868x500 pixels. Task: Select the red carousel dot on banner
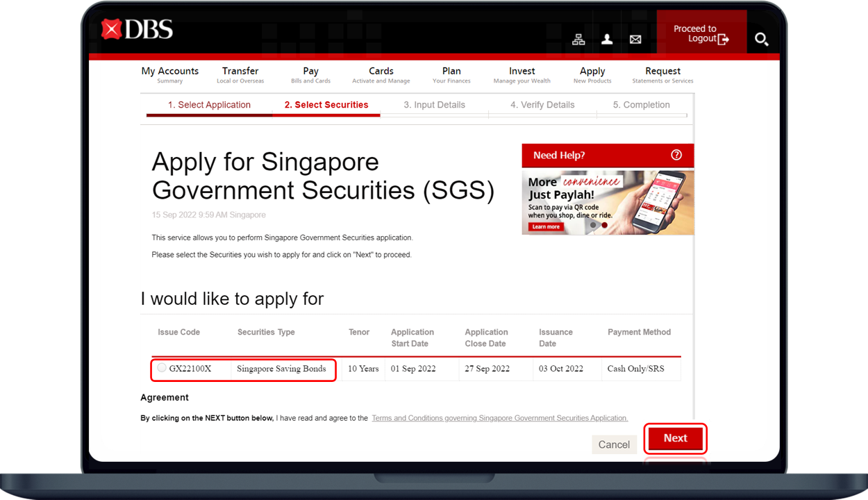coord(604,225)
